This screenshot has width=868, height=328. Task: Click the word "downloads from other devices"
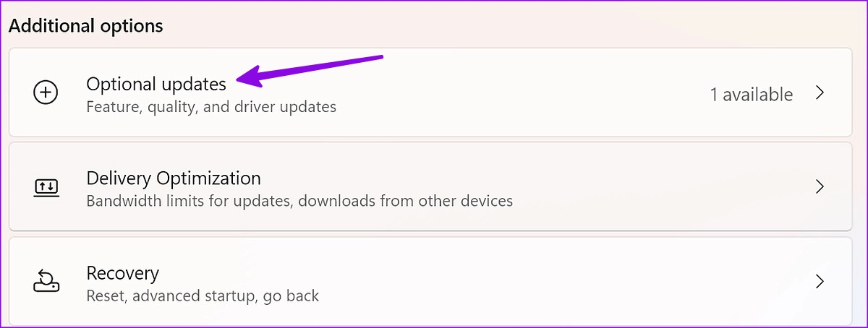tap(402, 201)
